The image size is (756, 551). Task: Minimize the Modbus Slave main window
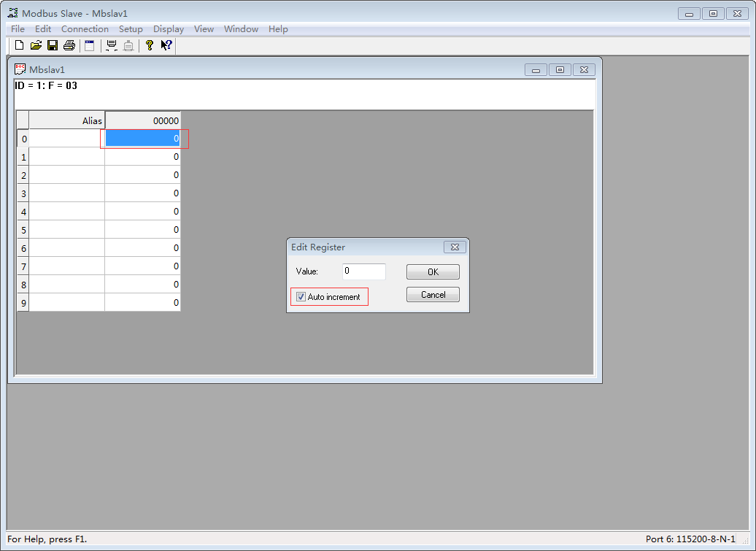689,13
